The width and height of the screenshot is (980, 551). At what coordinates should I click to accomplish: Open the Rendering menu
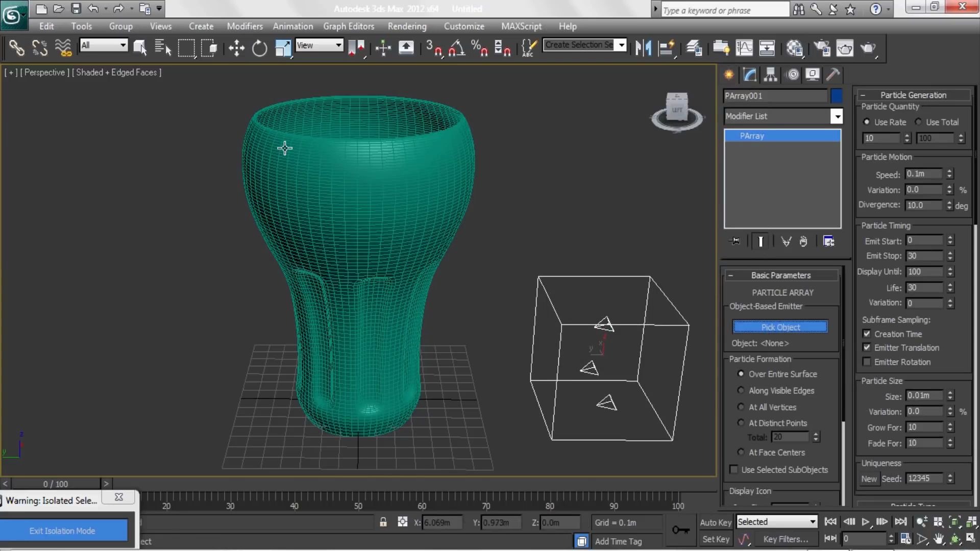tap(407, 26)
